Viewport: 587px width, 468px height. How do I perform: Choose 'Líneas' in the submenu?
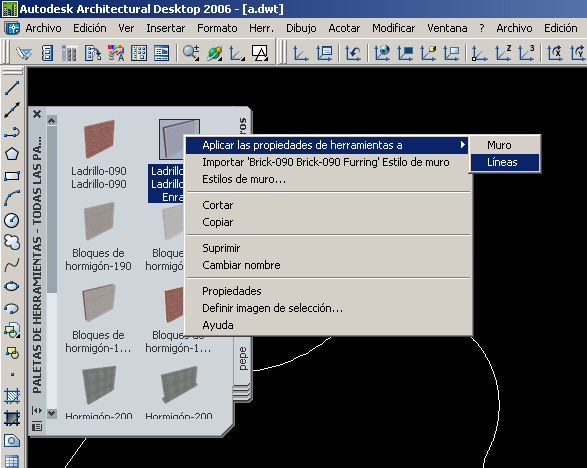coord(505,162)
